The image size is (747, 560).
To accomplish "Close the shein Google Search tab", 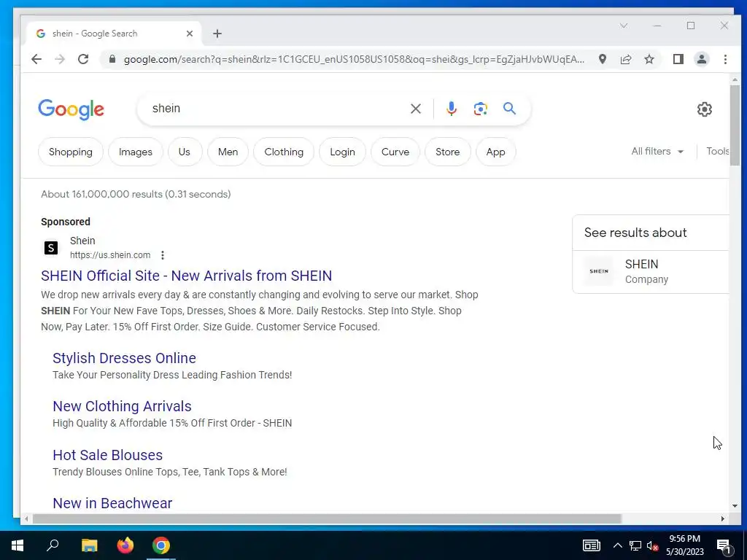I will [190, 34].
